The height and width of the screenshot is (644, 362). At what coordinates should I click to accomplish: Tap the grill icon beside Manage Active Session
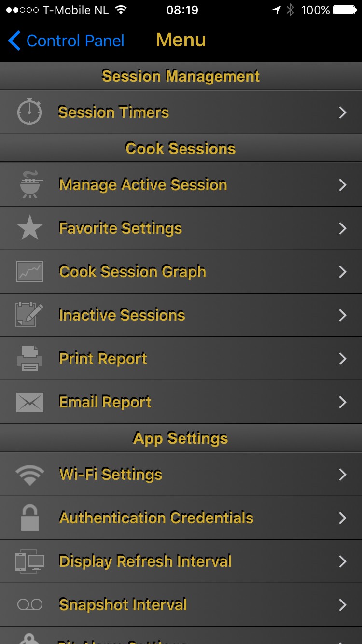(x=30, y=184)
